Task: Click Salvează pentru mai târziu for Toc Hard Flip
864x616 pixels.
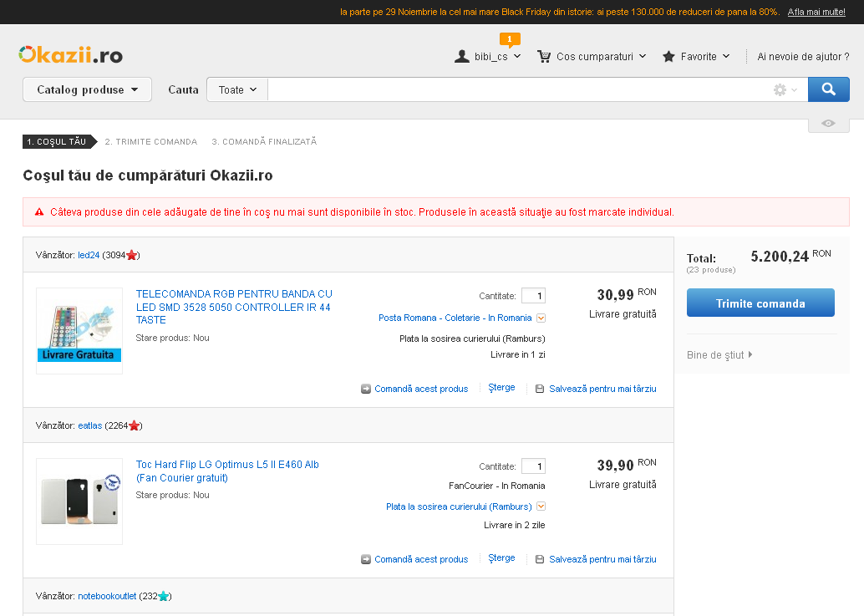Action: (x=602, y=559)
